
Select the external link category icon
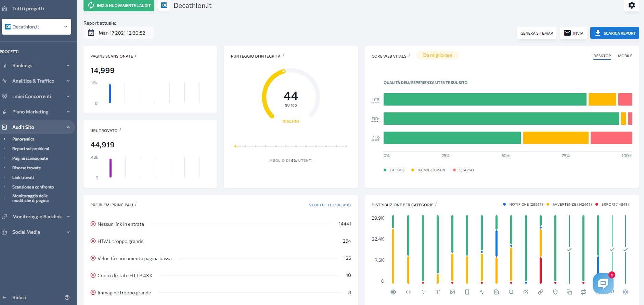point(526,292)
